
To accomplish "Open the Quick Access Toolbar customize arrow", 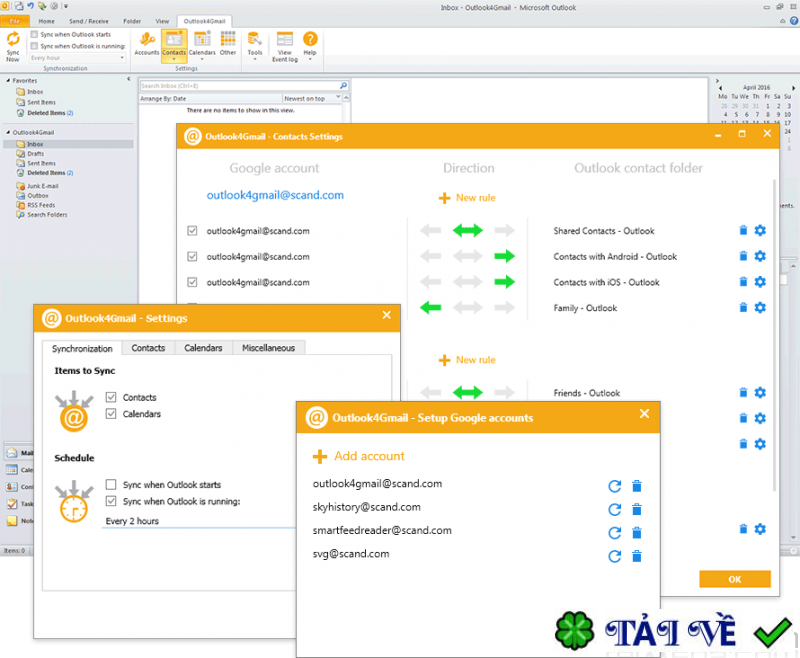I will [66, 7].
